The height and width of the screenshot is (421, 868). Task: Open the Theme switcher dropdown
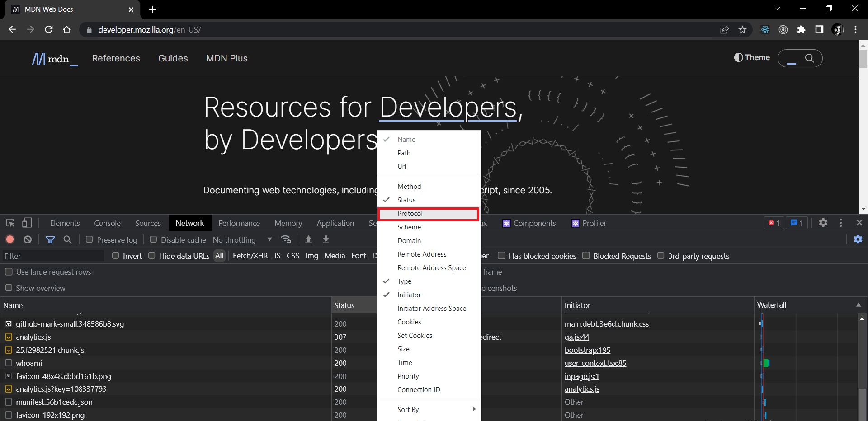[x=752, y=57]
